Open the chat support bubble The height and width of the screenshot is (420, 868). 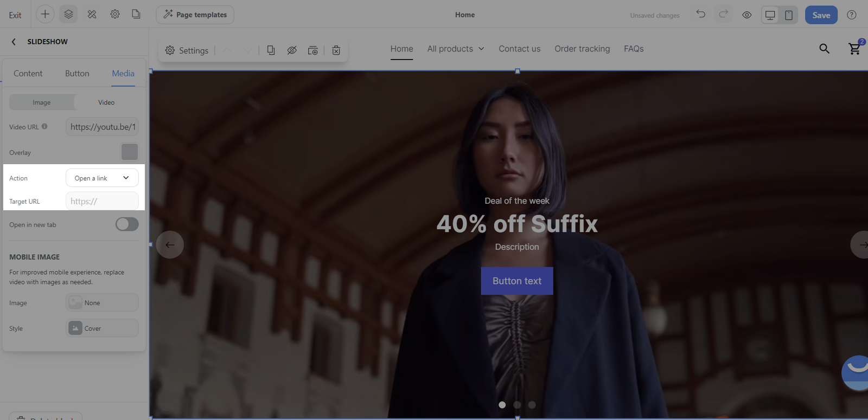[856, 372]
